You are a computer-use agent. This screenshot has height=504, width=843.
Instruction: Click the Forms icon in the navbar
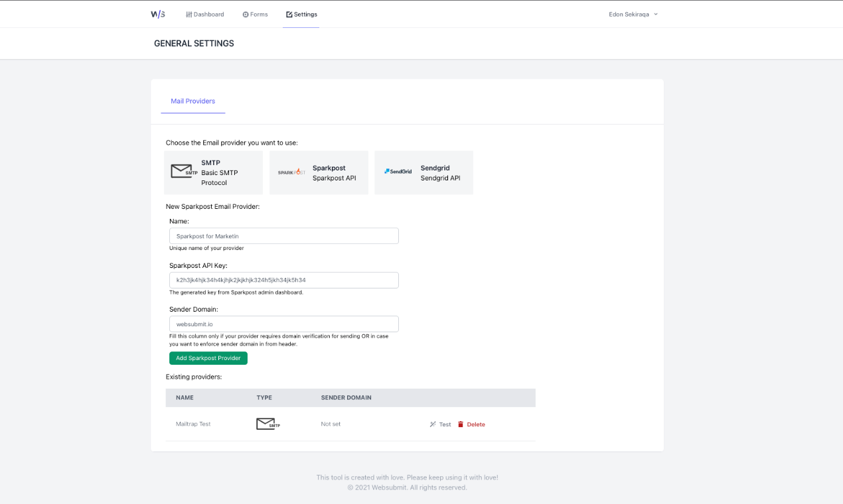[x=244, y=13]
